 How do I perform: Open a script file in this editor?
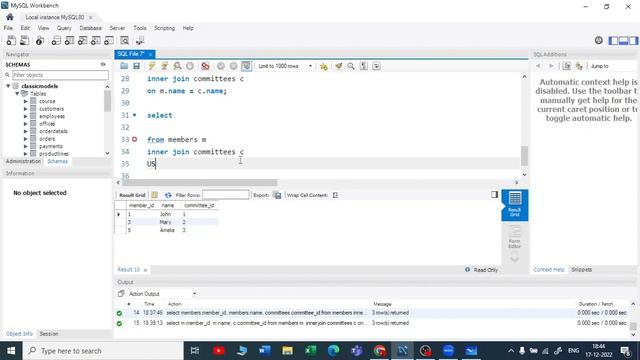[x=124, y=66]
